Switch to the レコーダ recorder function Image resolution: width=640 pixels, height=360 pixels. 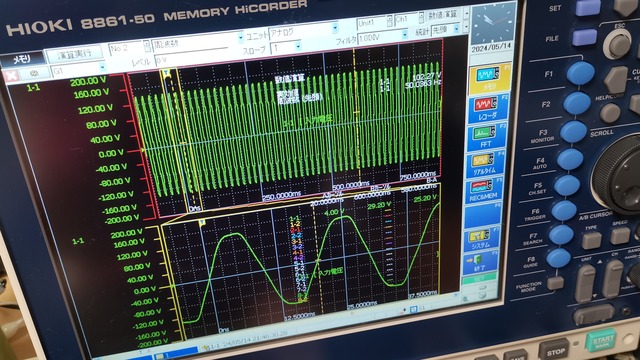click(487, 108)
